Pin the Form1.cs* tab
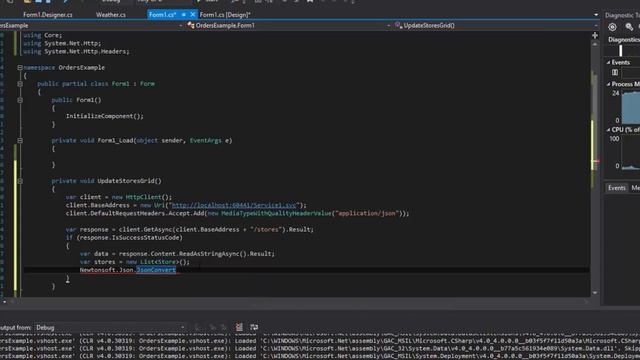The height and width of the screenshot is (360, 640). [184, 15]
